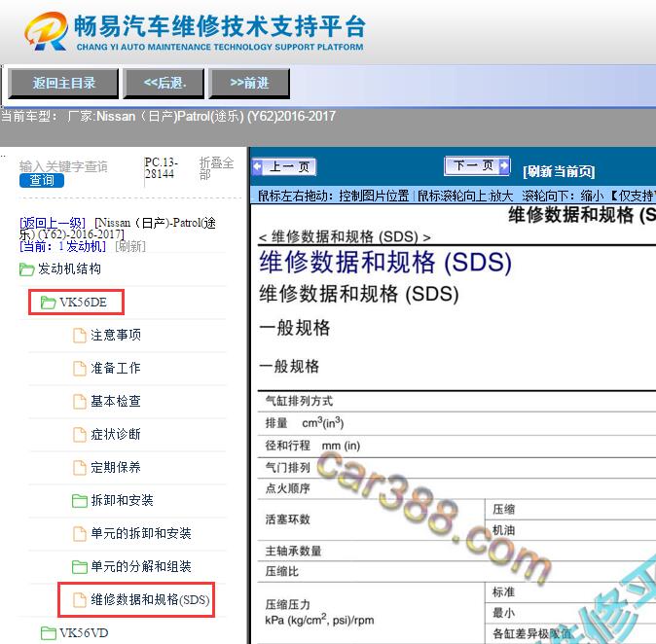Click the 输入关键字查询 search field
This screenshot has height=644, width=656.
63,166
